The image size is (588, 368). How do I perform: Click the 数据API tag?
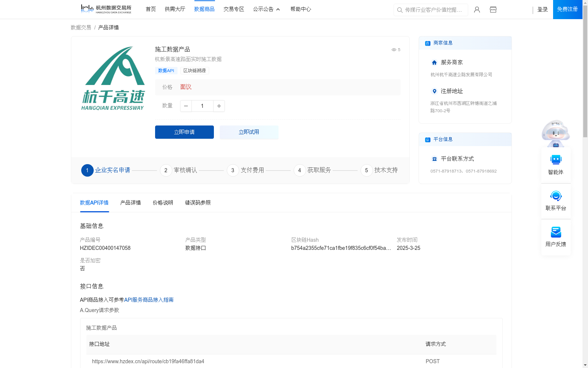(166, 71)
